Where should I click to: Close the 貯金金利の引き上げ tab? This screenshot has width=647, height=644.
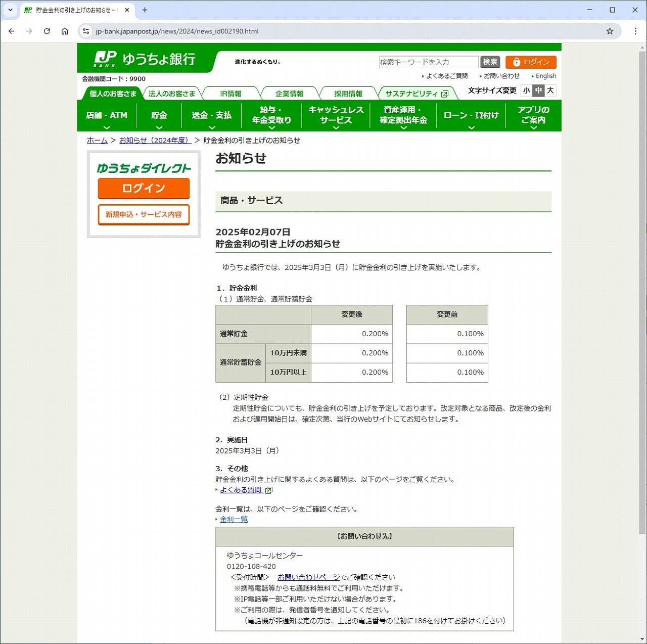pyautogui.click(x=127, y=10)
